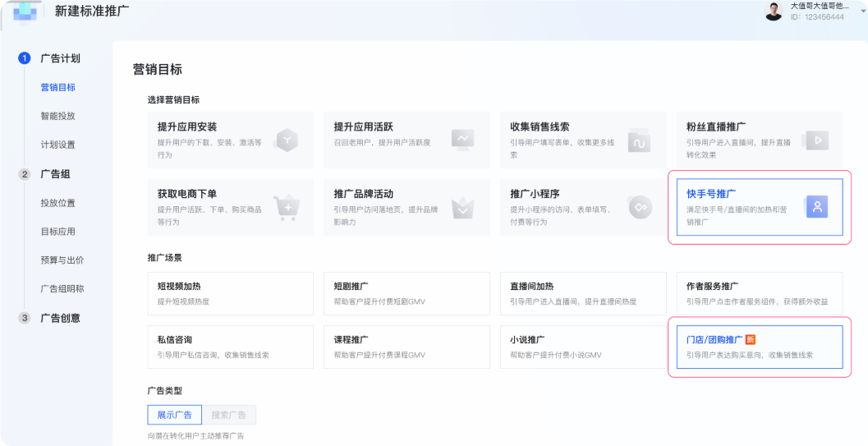Choose the 门店/团购推广 scenario option
This screenshot has height=446, width=868.
tap(760, 347)
